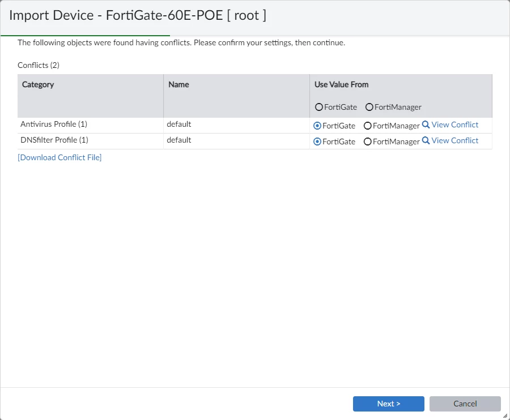Select the DNSfilter Profile (1) cell
Image resolution: width=510 pixels, height=420 pixels.
[91, 141]
